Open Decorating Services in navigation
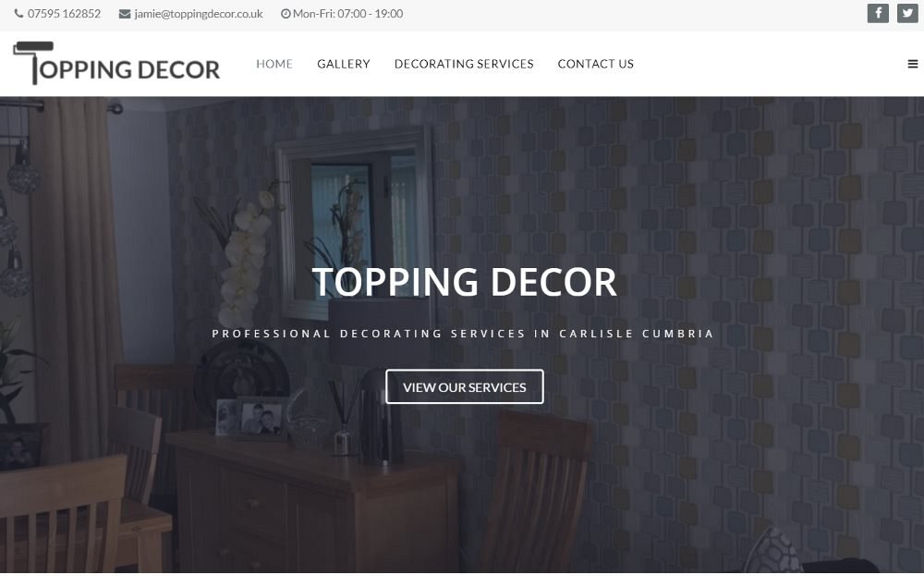This screenshot has height=586, width=924. tap(464, 64)
